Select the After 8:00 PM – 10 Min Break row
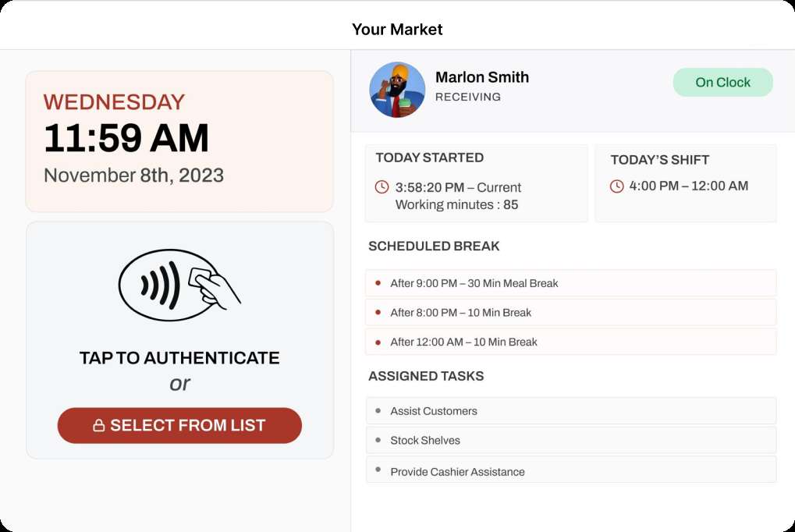 [x=571, y=312]
